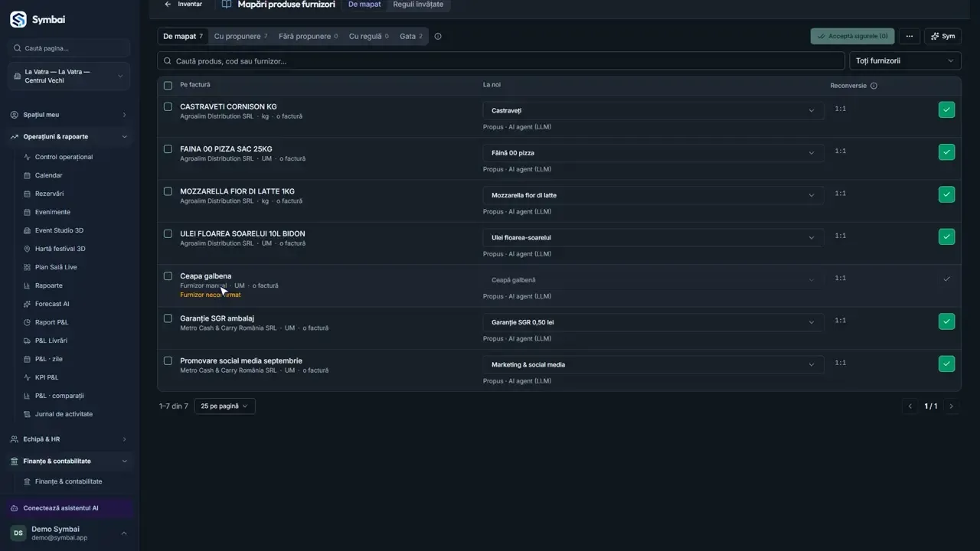Open the Toți furnizorii supplier filter dropdown
Image resolution: width=980 pixels, height=551 pixels.
905,60
